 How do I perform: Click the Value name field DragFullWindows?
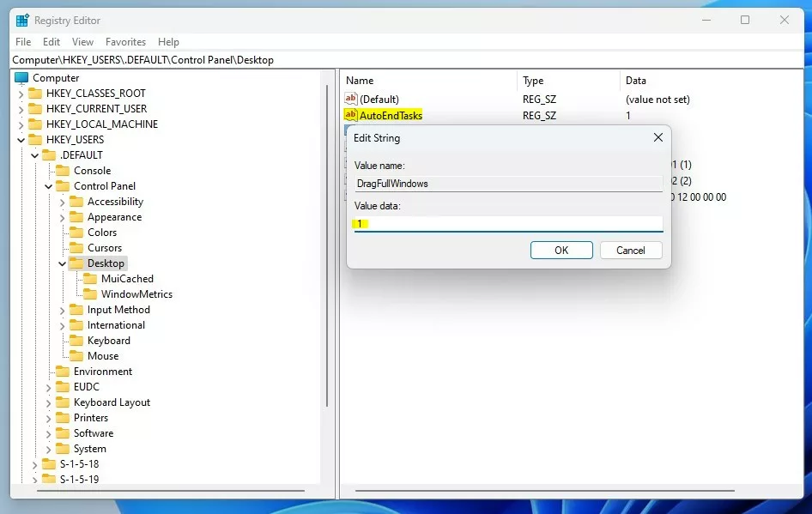[508, 184]
